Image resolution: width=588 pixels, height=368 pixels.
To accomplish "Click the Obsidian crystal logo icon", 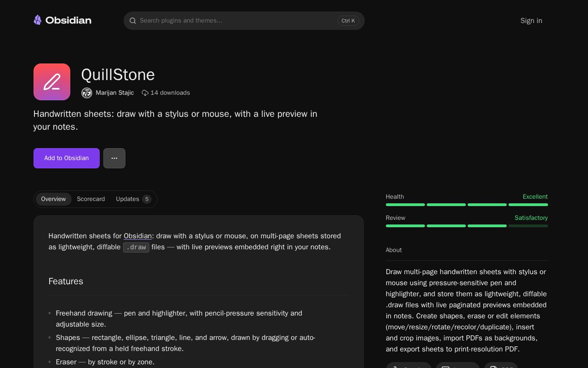I will 38,20.
